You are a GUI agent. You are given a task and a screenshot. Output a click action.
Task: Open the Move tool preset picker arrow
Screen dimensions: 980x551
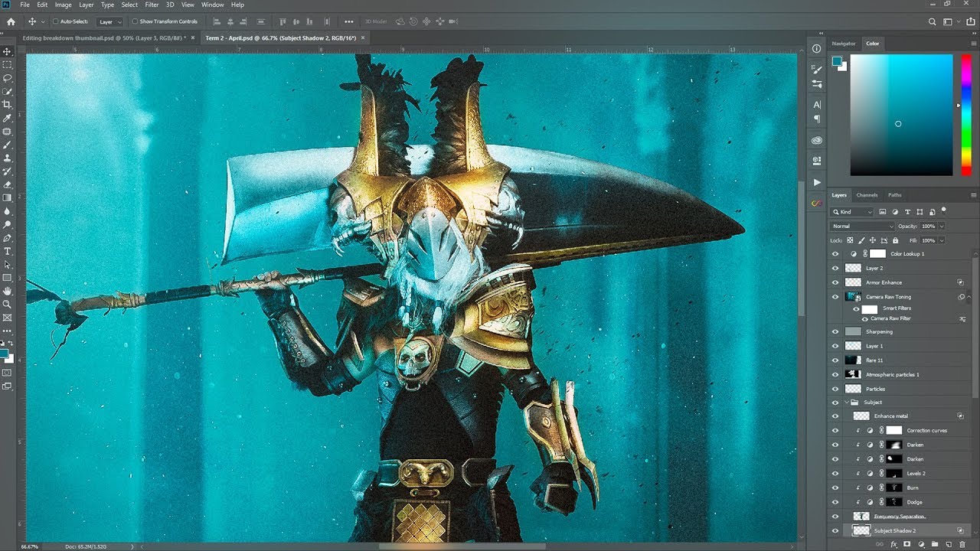click(42, 21)
